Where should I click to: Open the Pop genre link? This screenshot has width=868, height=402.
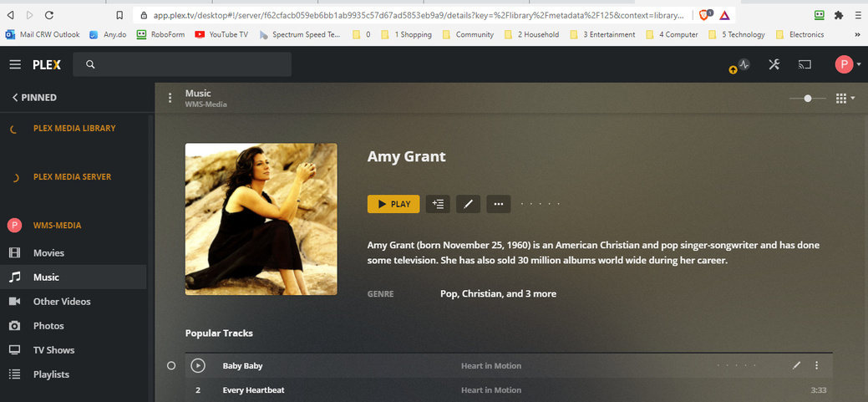449,294
